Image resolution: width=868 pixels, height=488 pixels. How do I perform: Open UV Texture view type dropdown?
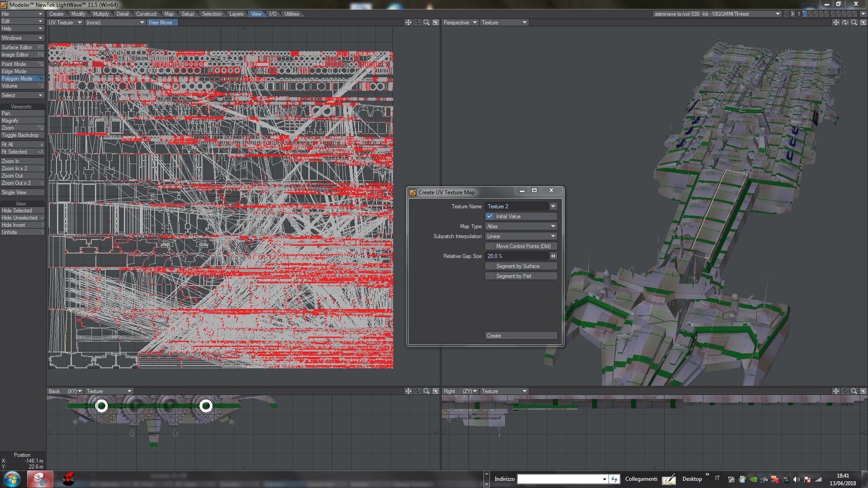(x=65, y=23)
